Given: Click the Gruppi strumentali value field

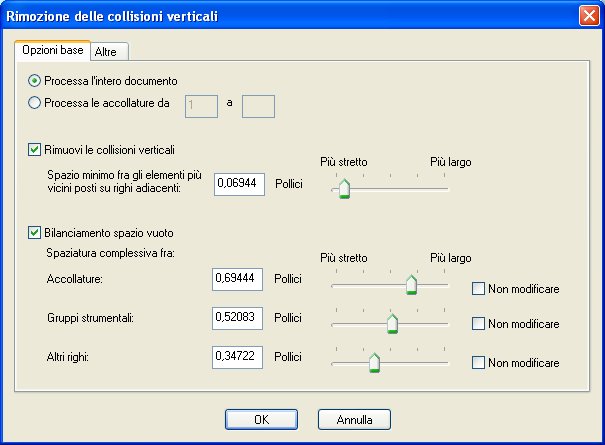Looking at the screenshot, I should [237, 317].
